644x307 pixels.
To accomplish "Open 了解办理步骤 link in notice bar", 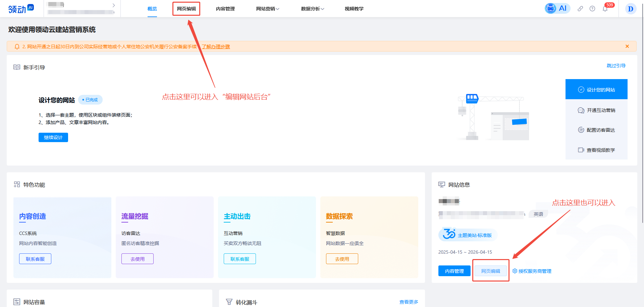I will tap(216, 46).
